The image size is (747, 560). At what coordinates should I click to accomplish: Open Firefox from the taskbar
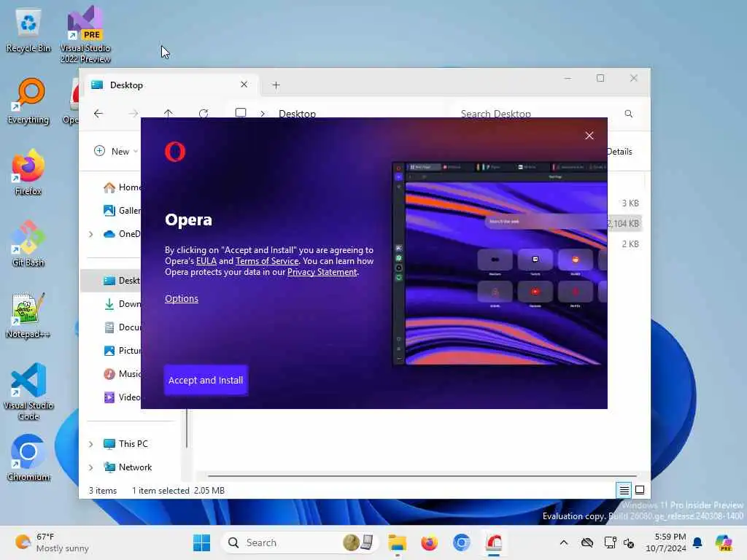coord(429,542)
